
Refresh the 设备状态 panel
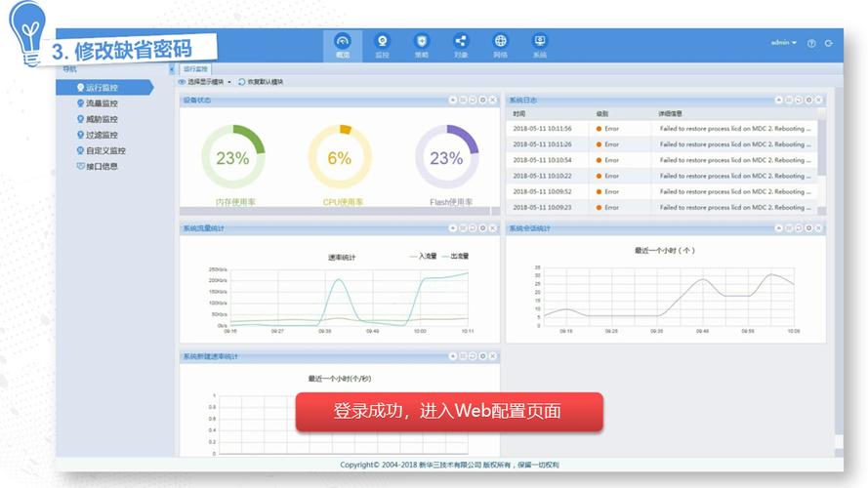(473, 101)
